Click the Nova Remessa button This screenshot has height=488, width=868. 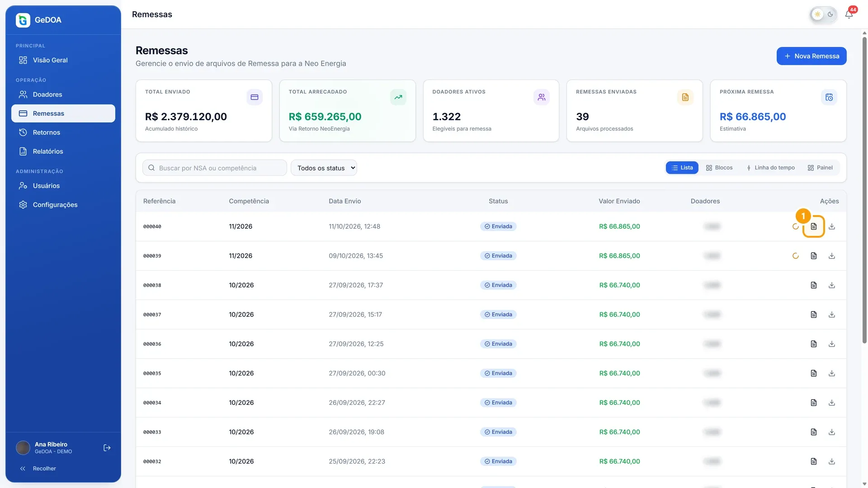click(811, 56)
